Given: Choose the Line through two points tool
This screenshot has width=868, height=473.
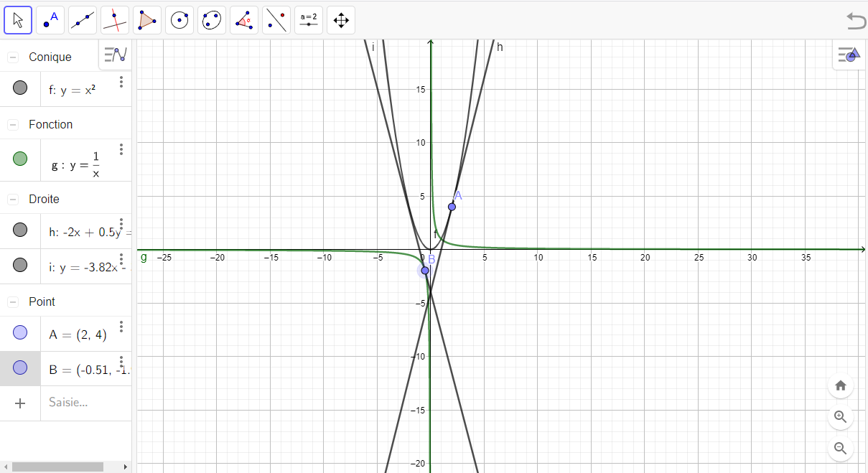Looking at the screenshot, I should (x=83, y=20).
